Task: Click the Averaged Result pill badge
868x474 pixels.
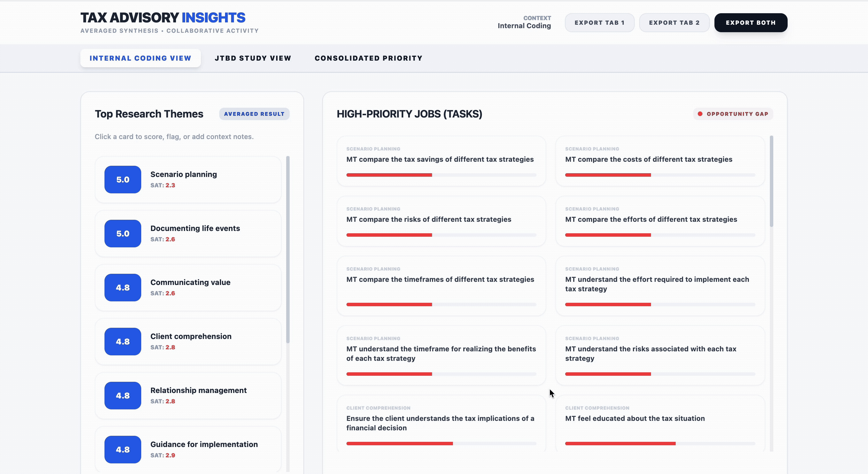Action: coord(254,114)
